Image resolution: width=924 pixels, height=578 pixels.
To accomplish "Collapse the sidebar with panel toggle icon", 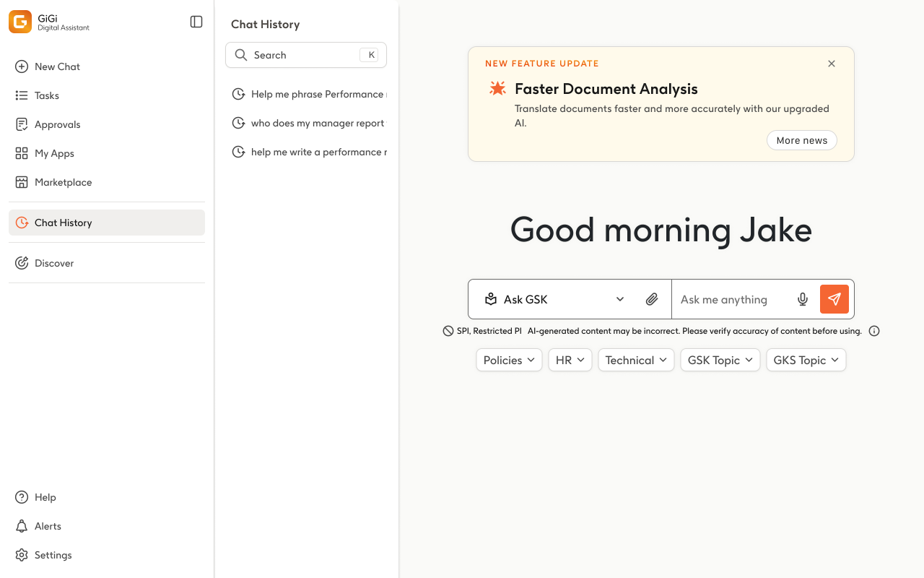I will [x=196, y=22].
